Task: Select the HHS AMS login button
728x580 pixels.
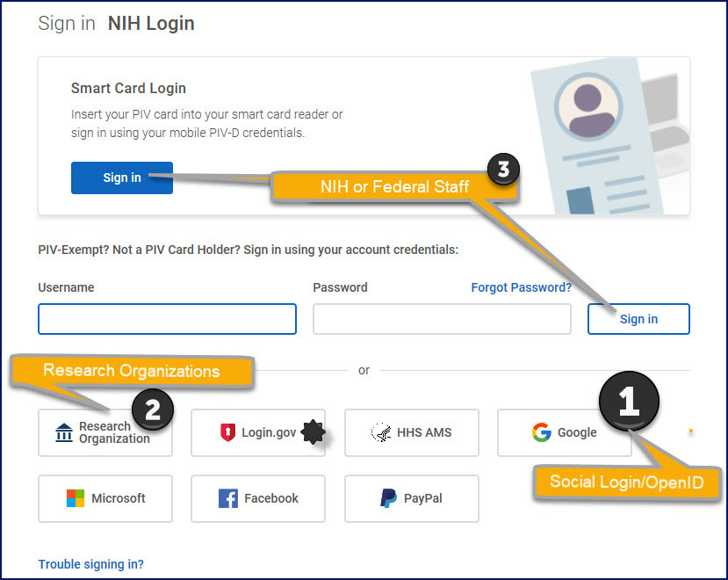Action: click(411, 432)
